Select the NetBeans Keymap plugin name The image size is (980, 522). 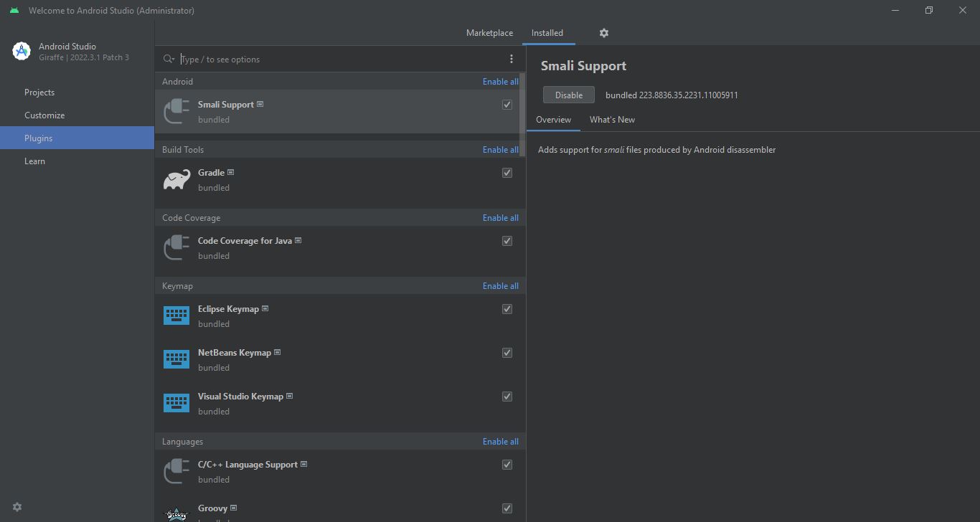pyautogui.click(x=235, y=352)
